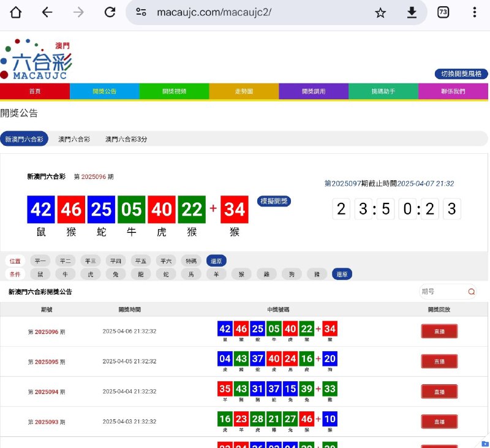Click the 直播 replay button for 2025096
This screenshot has height=448, width=490.
439,332
